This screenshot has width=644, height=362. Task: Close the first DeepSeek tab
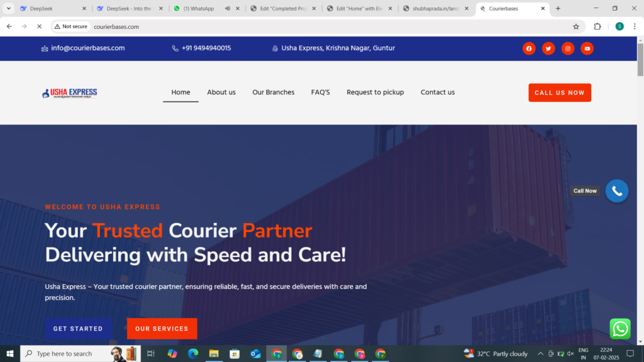(84, 8)
